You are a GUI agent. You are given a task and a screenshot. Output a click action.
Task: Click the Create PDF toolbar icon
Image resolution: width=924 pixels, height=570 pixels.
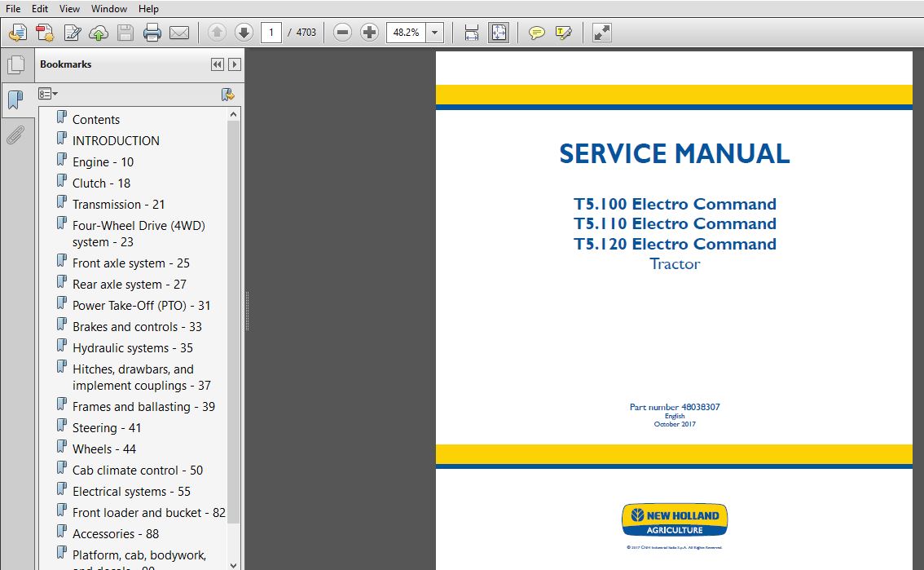point(18,33)
